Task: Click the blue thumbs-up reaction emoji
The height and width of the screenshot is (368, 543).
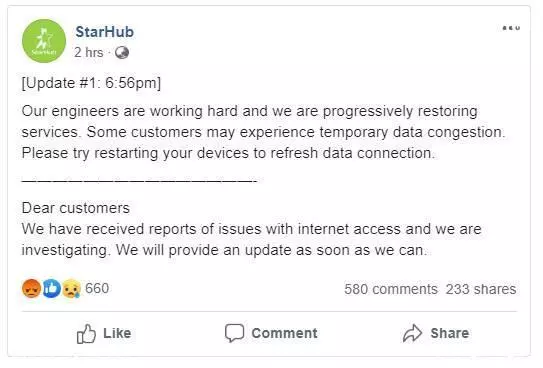Action: (52, 288)
